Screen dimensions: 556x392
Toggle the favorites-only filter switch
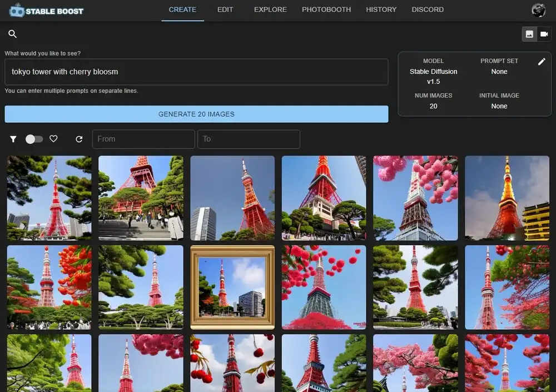[34, 139]
